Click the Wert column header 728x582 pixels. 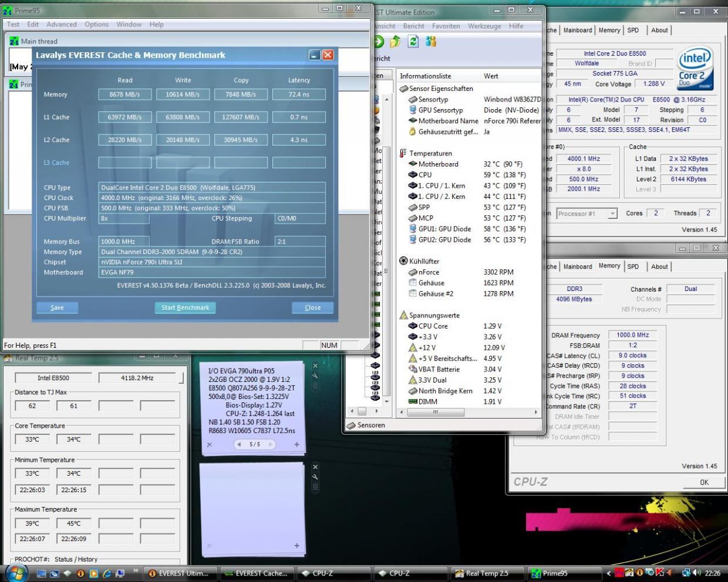[510, 76]
